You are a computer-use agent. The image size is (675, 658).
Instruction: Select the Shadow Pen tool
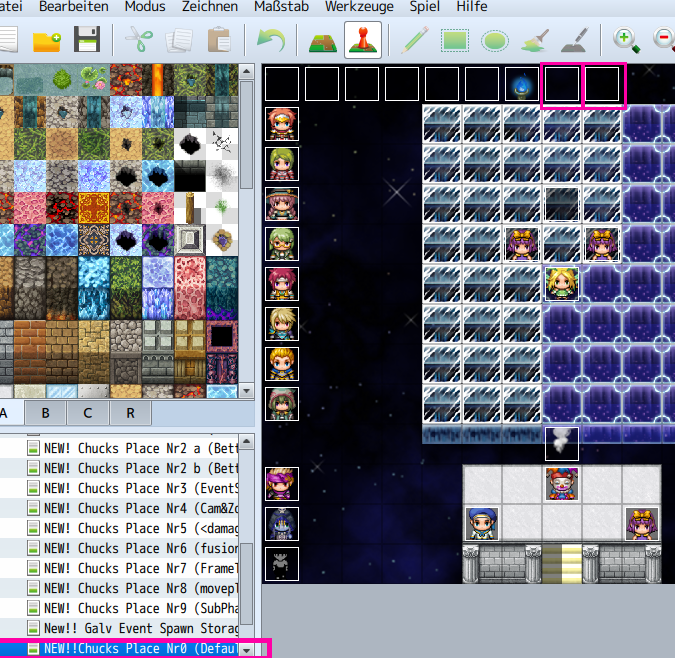[575, 40]
